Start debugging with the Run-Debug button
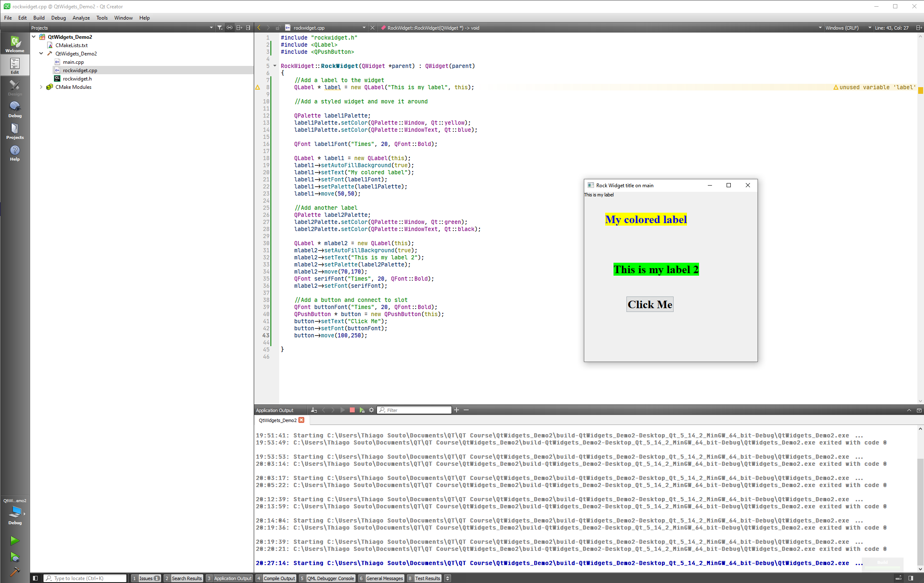Image resolution: width=924 pixels, height=583 pixels. coord(15,557)
